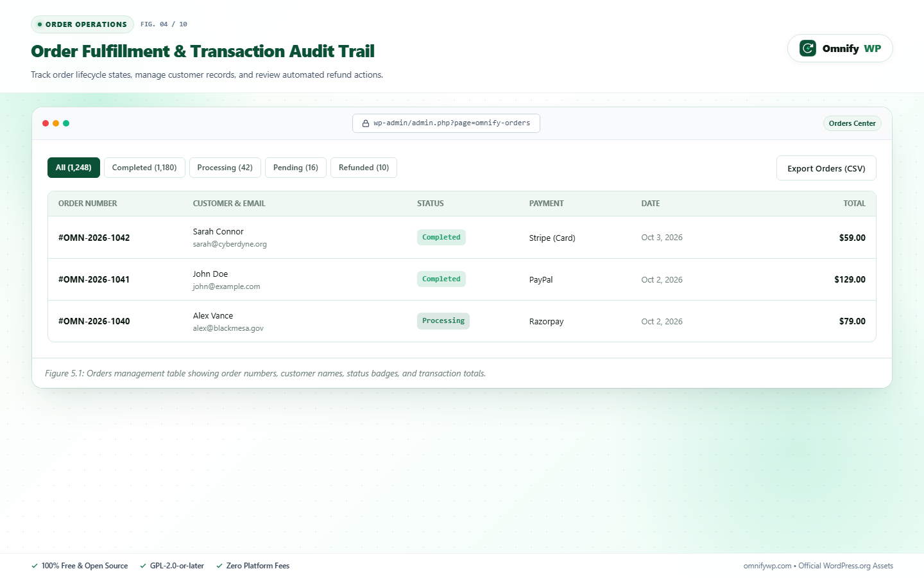This screenshot has width=924, height=578.
Task: Show Pending (16) orders tab
Action: click(296, 168)
